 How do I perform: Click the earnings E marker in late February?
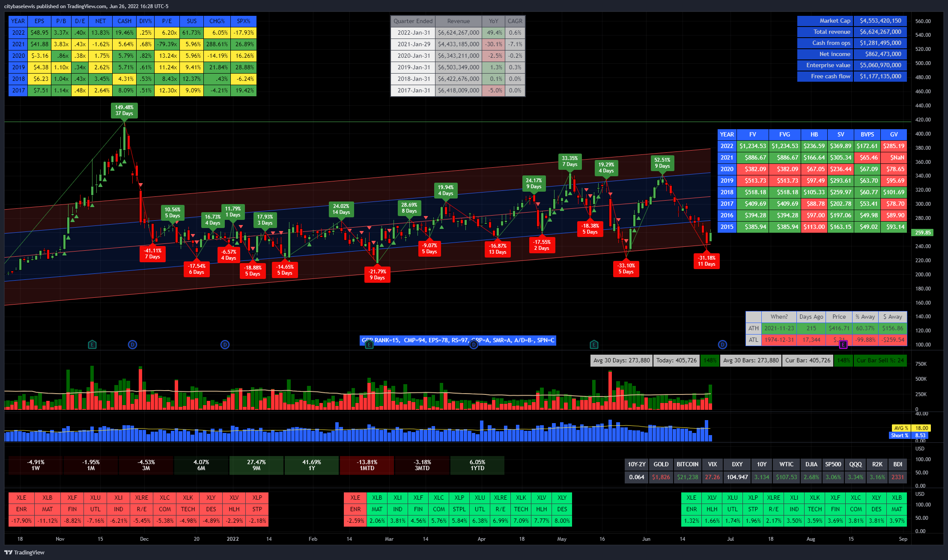tap(369, 344)
